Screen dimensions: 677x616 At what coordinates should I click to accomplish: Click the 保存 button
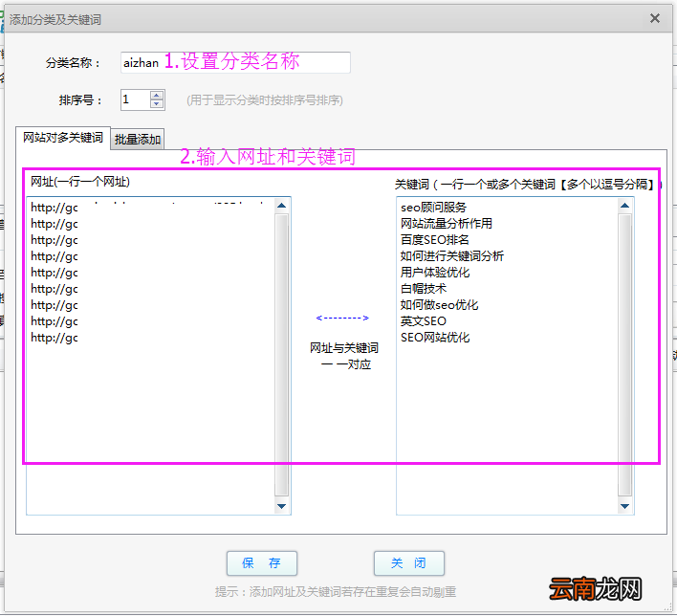click(262, 562)
